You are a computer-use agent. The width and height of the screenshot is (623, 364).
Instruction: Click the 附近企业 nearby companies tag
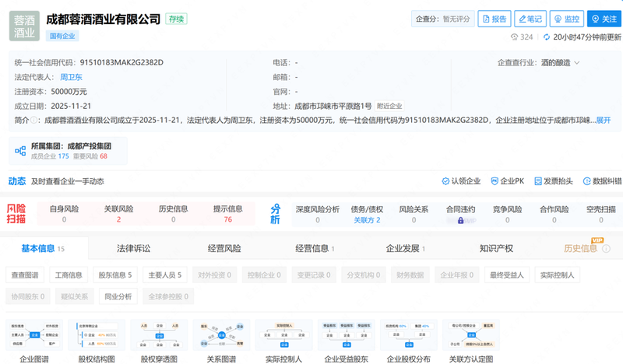[389, 106]
